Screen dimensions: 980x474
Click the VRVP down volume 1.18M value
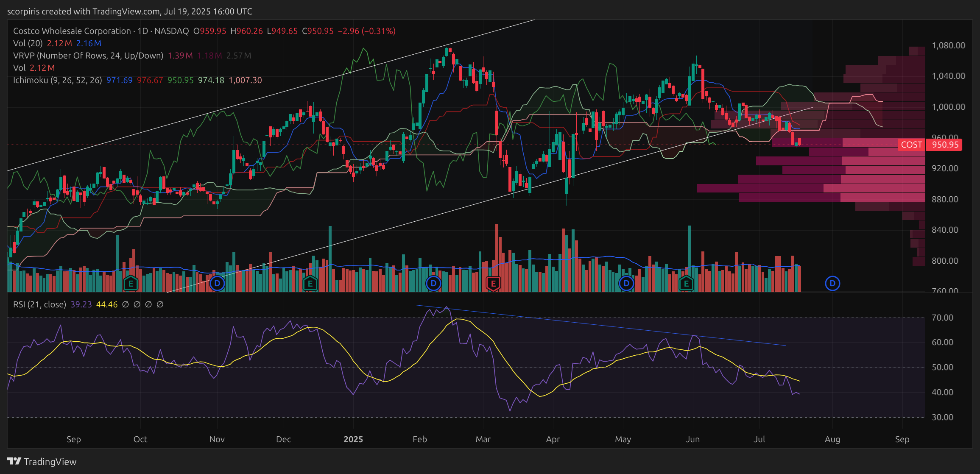tap(209, 56)
